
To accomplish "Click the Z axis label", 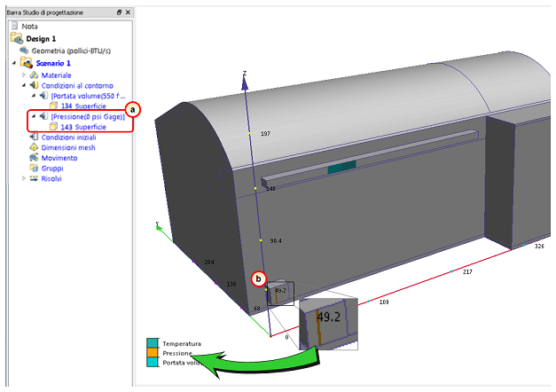I will 245,73.
